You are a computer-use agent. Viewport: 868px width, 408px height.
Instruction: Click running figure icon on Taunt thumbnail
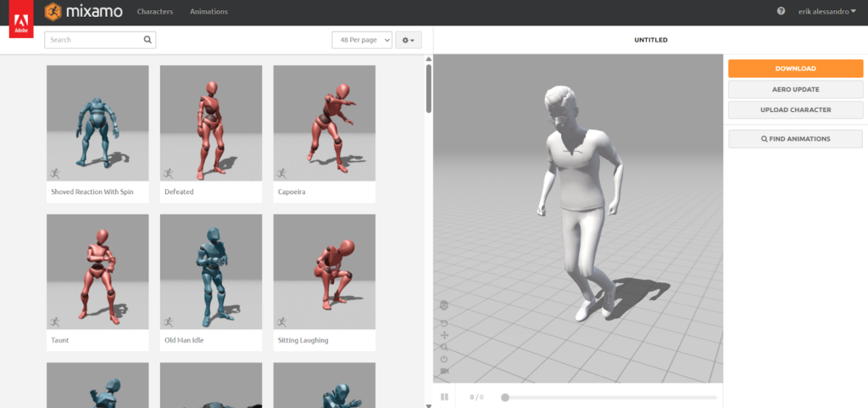[54, 321]
